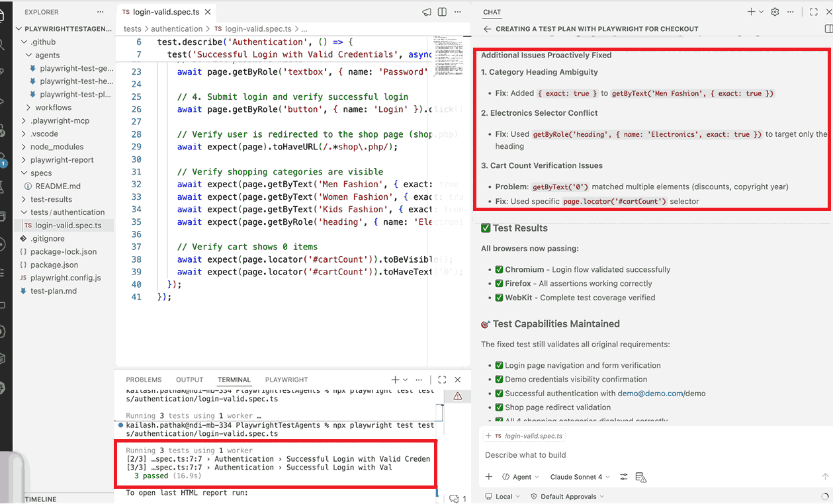Switch to the OUTPUT tab

click(189, 379)
